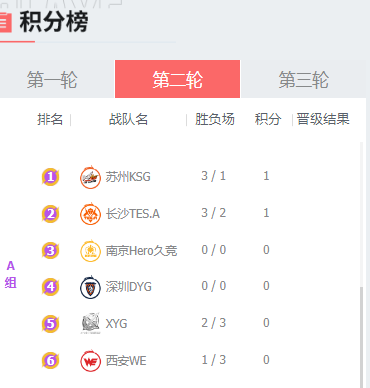Click the standings list vertical scrollbar
Image resolution: width=370 pixels, height=388 pixels.
(362, 337)
